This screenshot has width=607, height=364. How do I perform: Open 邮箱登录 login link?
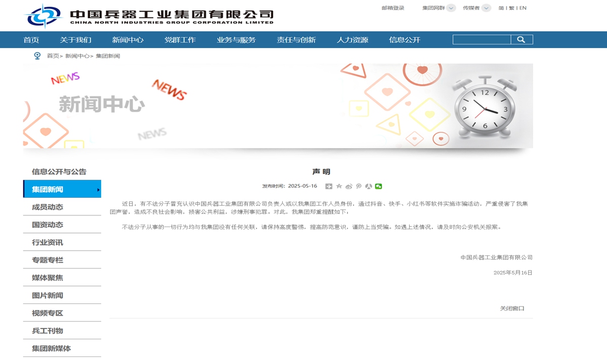click(x=393, y=8)
